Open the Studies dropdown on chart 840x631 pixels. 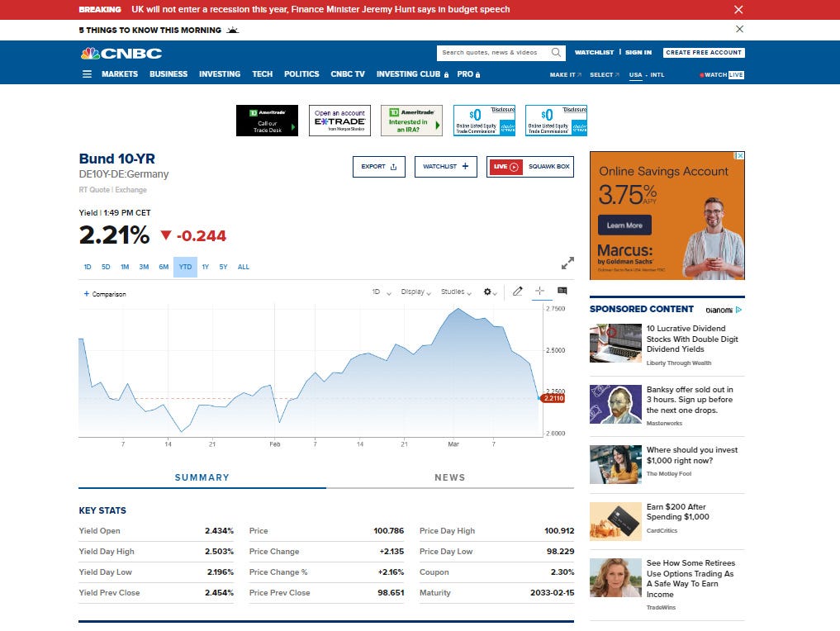pos(456,292)
